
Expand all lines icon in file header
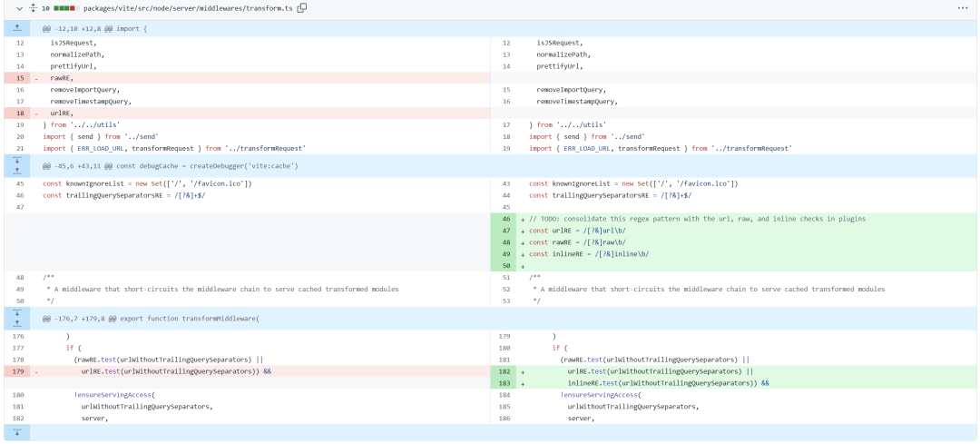33,8
